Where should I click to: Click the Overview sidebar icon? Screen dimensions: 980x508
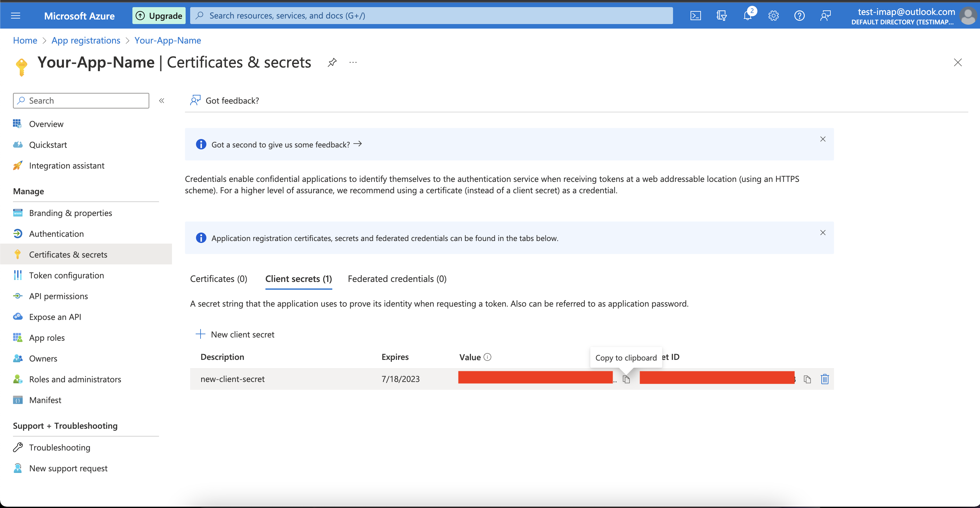(18, 122)
